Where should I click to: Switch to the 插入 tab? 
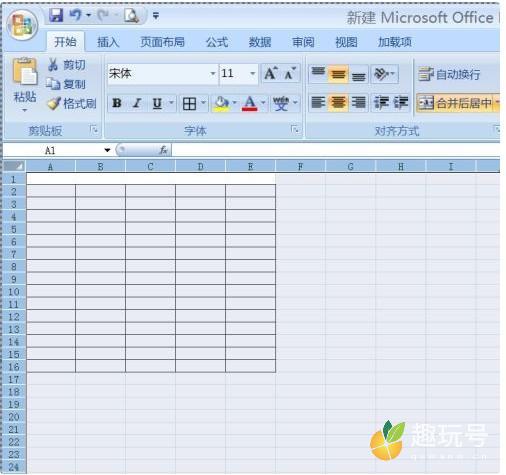point(108,42)
